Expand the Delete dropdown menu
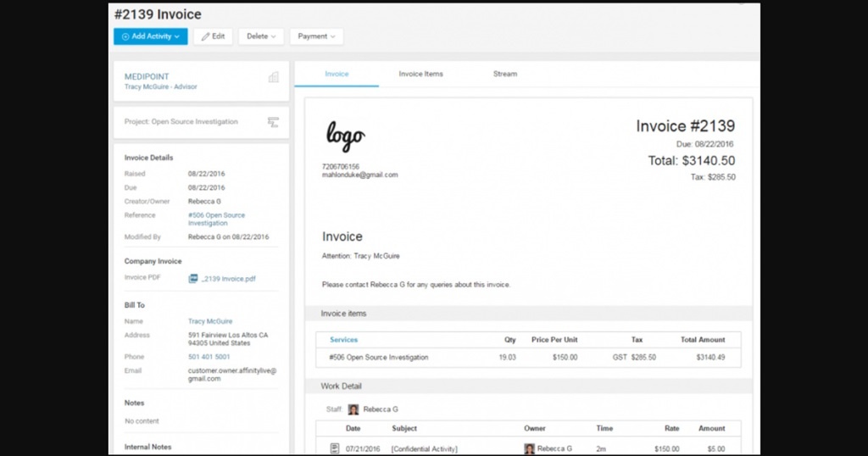This screenshot has width=868, height=456. coord(261,36)
